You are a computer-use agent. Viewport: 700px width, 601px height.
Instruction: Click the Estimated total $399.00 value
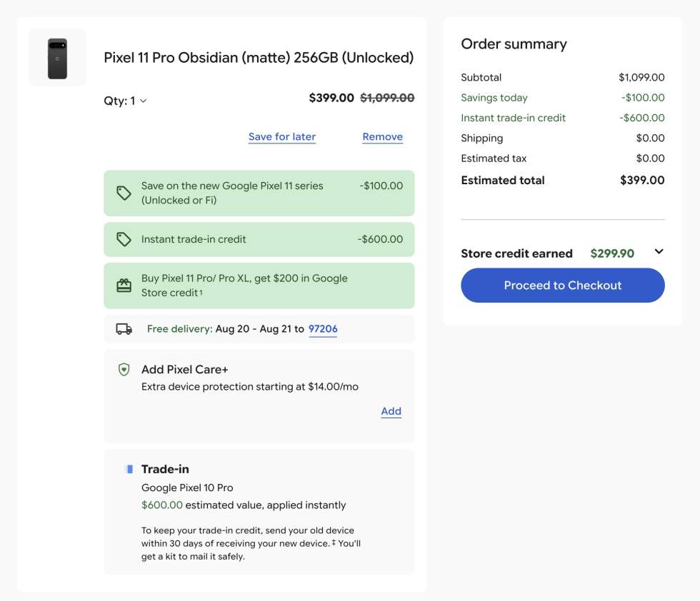(x=642, y=181)
